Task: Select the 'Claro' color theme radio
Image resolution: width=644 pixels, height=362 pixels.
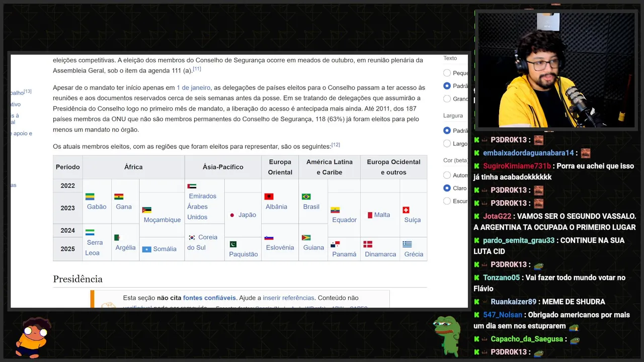Action: point(447,188)
